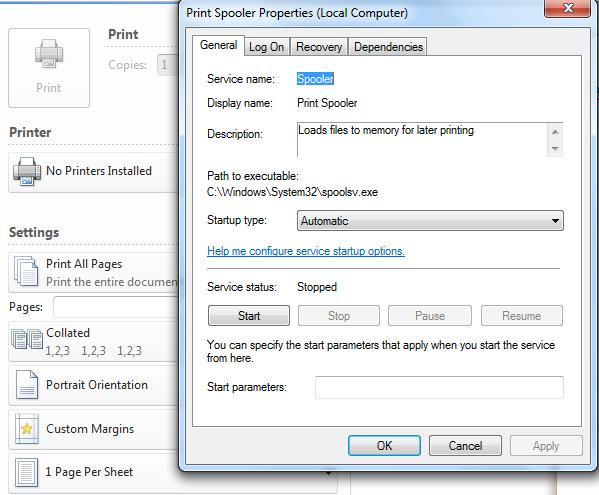
Task: Click the Stopped service status text
Action: point(317,287)
